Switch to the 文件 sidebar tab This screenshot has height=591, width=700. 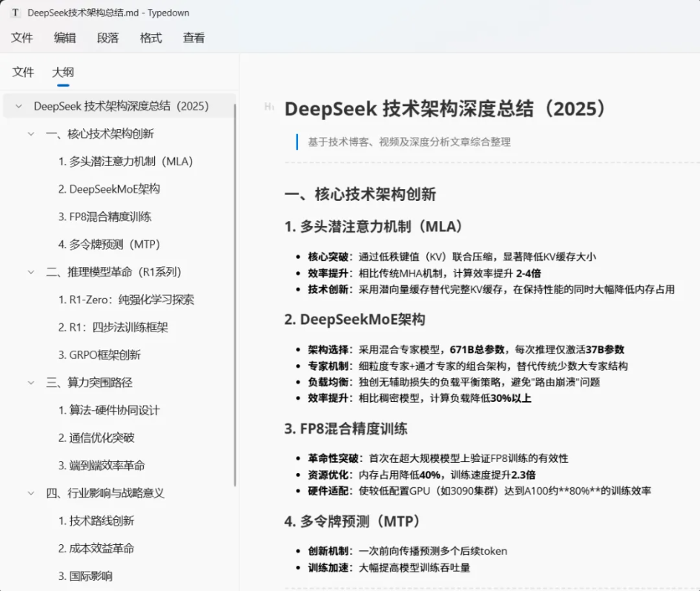click(x=23, y=72)
